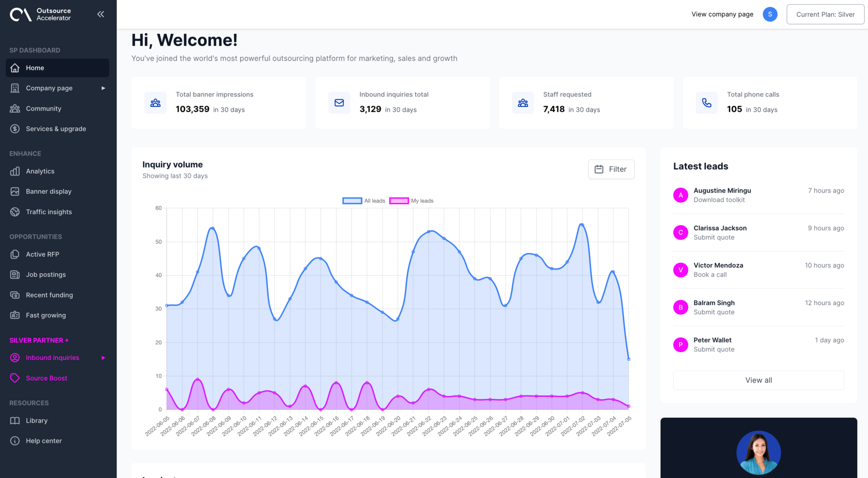Image resolution: width=868 pixels, height=478 pixels.
Task: Click the Source Boost tag icon
Action: pos(15,378)
